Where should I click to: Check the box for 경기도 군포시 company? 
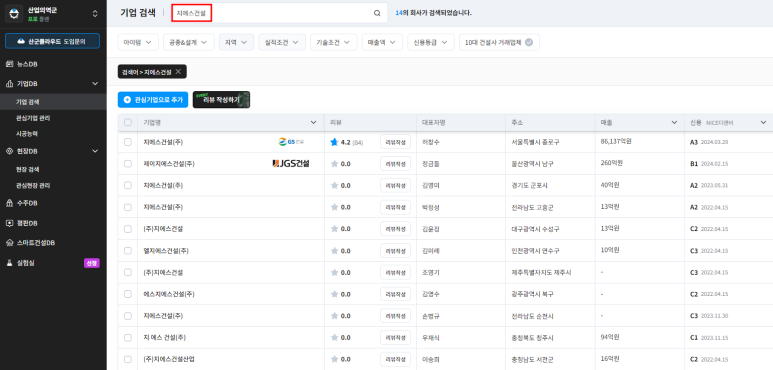click(128, 185)
